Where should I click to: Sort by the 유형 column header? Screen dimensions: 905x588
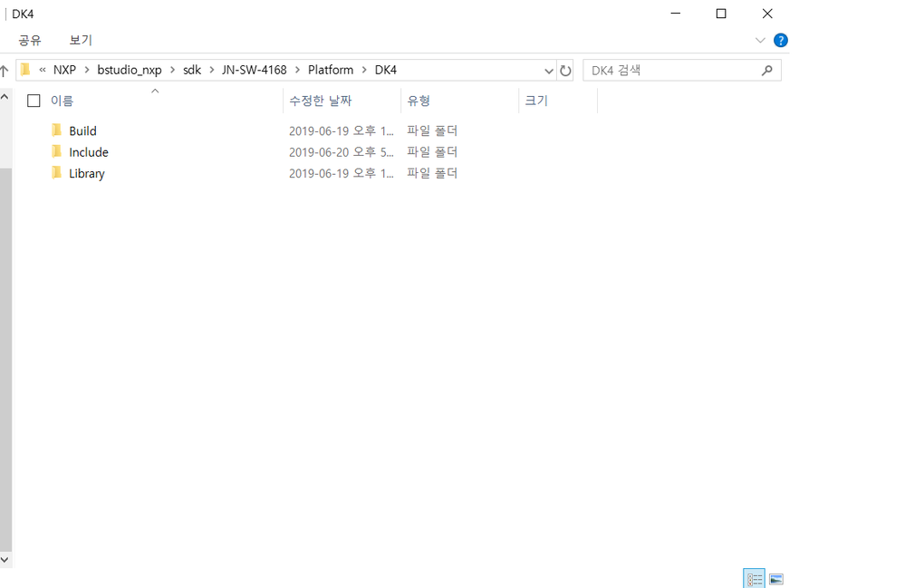(x=419, y=101)
